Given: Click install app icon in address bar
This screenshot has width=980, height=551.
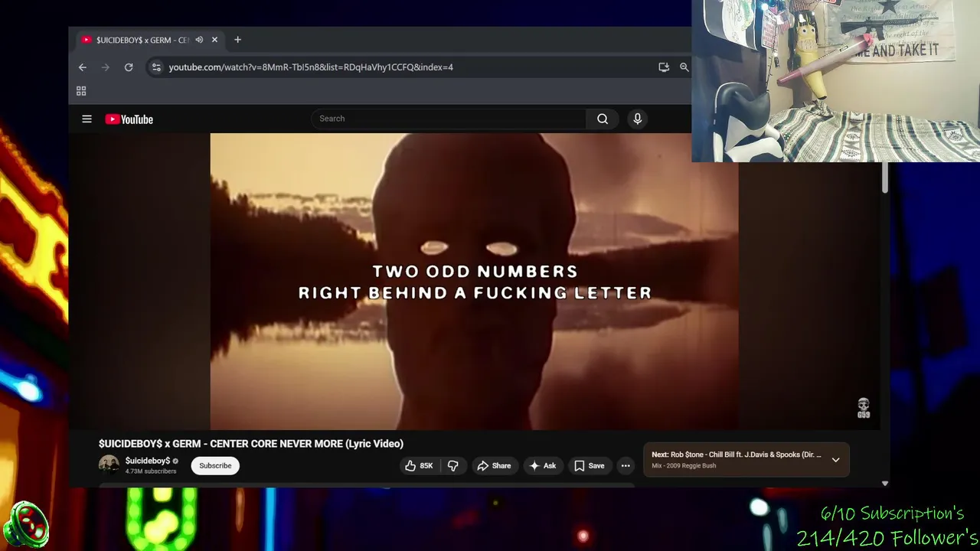Looking at the screenshot, I should click(664, 67).
